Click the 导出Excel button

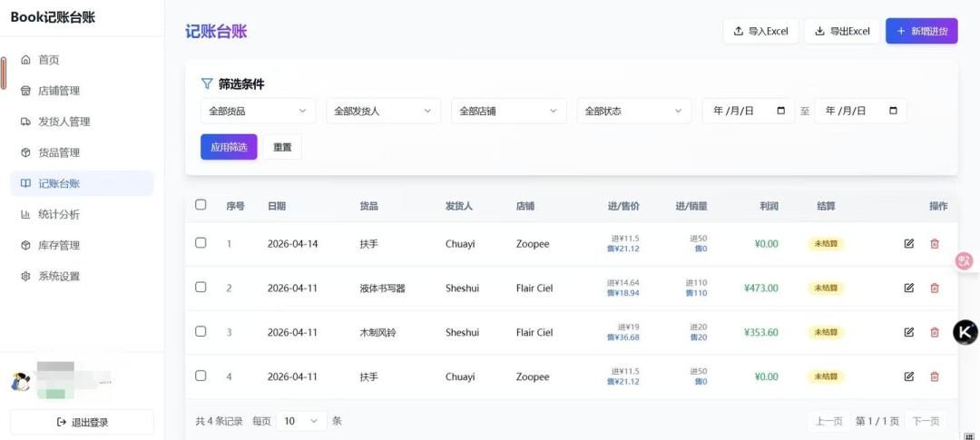842,31
